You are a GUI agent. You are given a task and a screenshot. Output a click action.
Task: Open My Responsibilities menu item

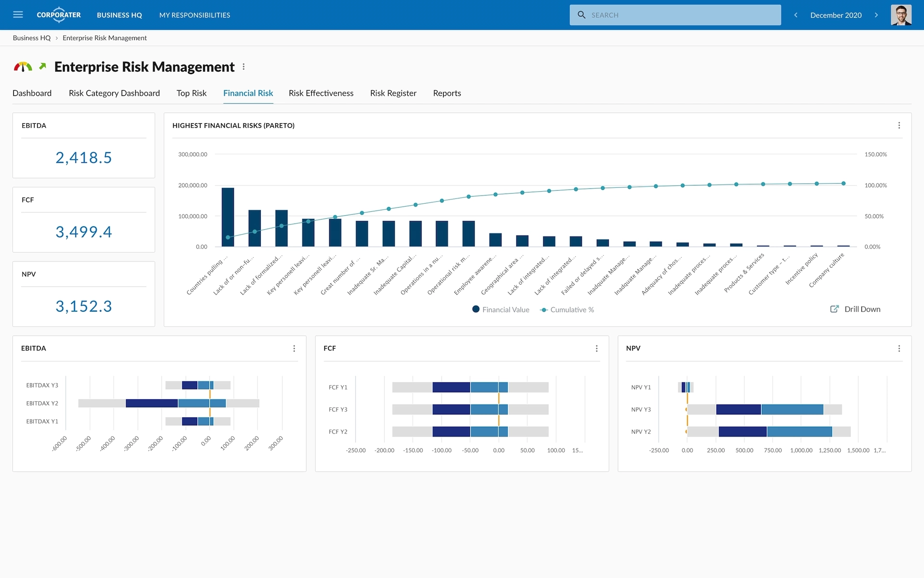click(194, 15)
